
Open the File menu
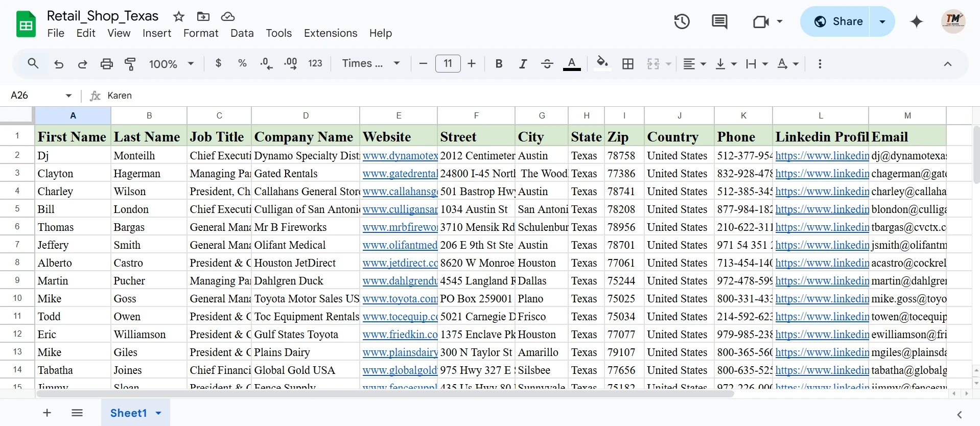point(56,33)
